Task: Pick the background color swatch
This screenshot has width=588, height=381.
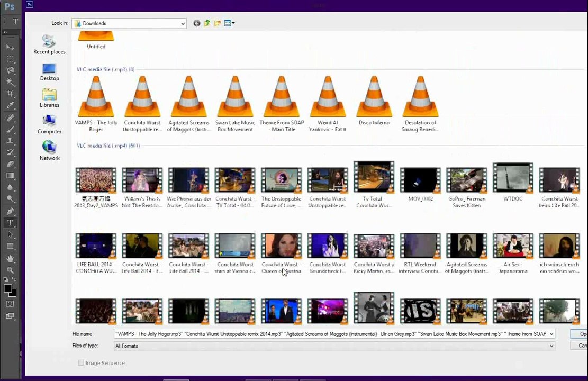Action: tap(14, 294)
